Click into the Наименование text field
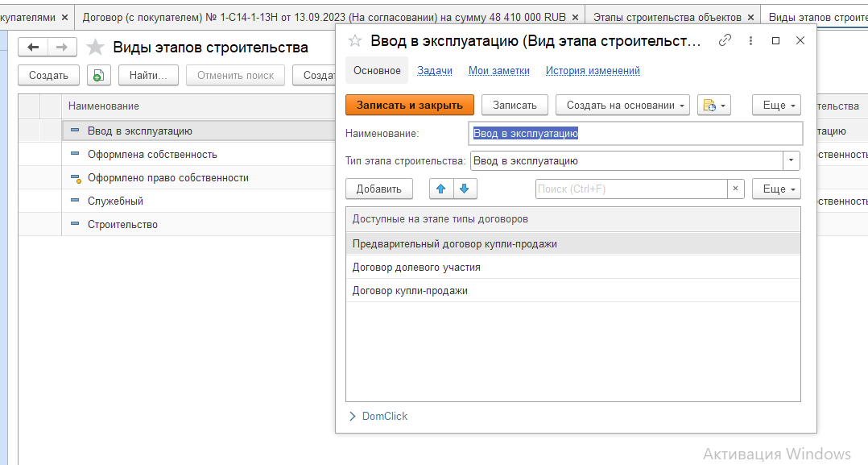868x465 pixels. pos(634,134)
